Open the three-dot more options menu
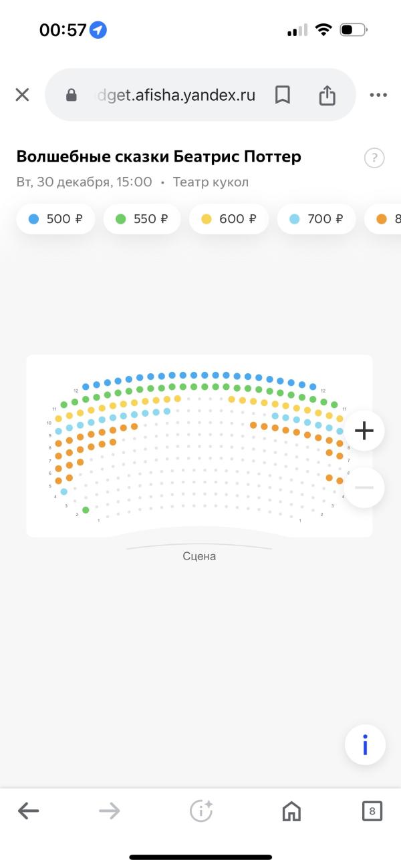Viewport: 401px width, 868px height. 378,95
